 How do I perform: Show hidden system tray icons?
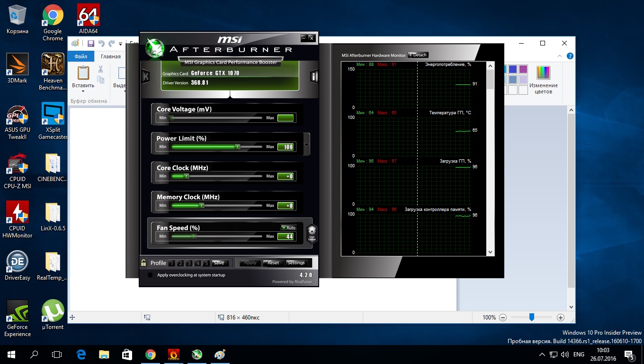click(x=542, y=355)
